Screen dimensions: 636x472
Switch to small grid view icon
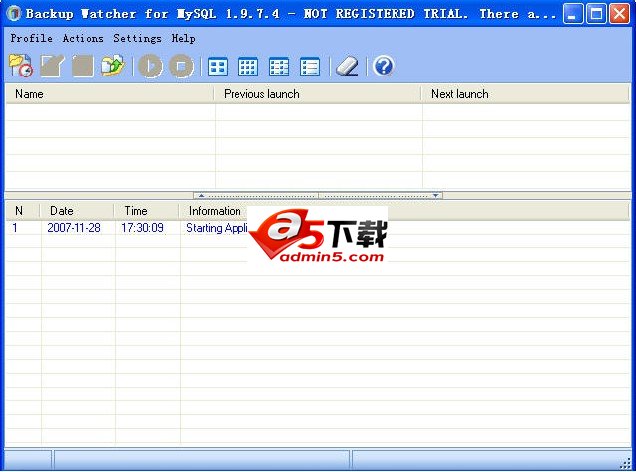[248, 67]
